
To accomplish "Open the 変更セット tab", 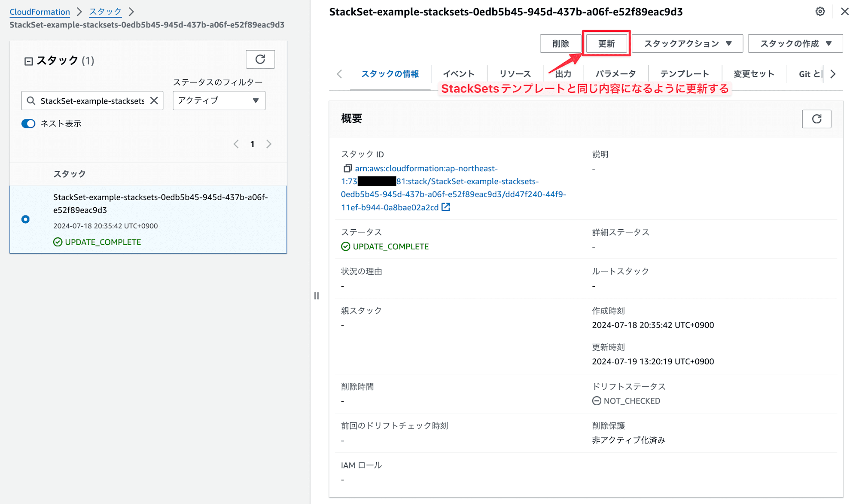I will point(754,74).
